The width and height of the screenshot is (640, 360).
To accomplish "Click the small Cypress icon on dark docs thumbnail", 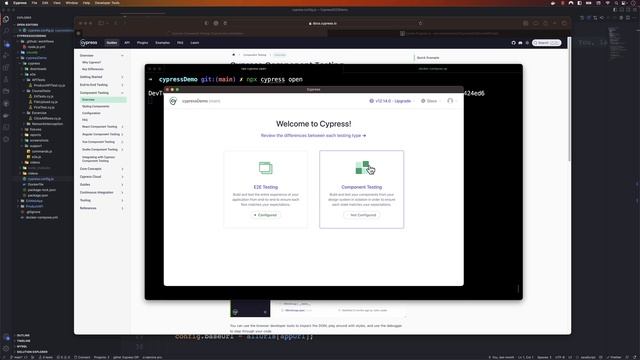I will [x=235, y=312].
